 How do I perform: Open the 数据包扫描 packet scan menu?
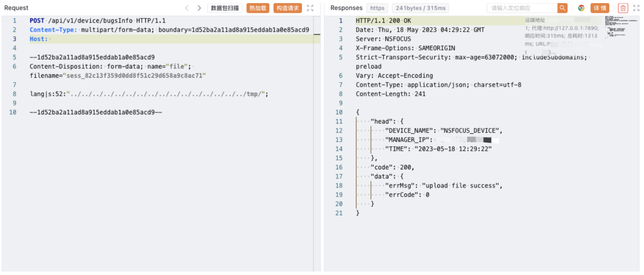[225, 8]
